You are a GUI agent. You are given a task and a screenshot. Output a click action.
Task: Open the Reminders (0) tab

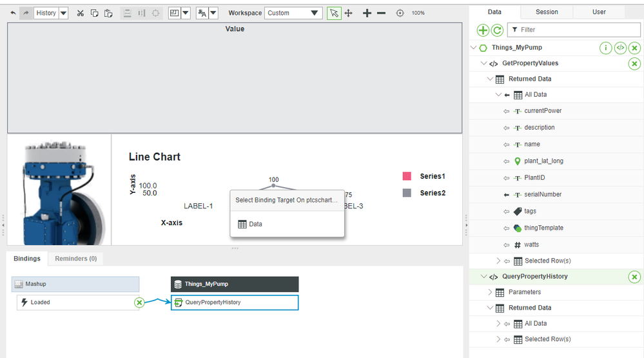pyautogui.click(x=75, y=259)
